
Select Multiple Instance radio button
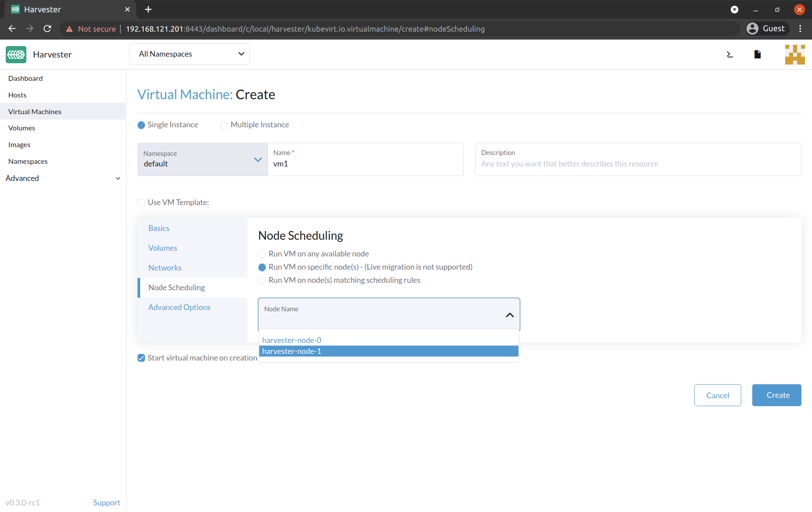224,125
